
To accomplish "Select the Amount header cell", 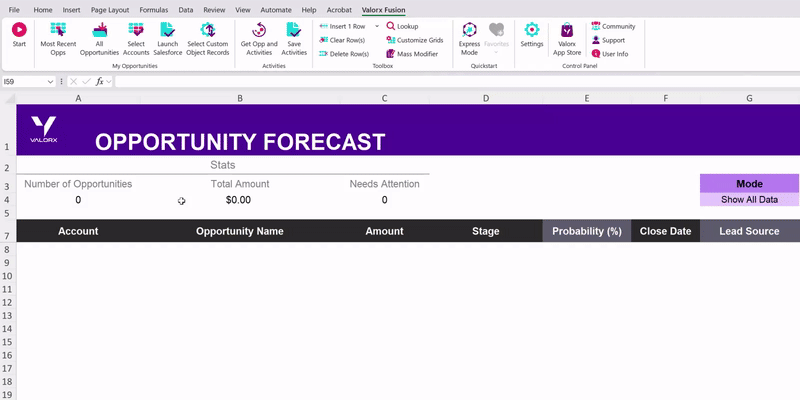I will 384,231.
